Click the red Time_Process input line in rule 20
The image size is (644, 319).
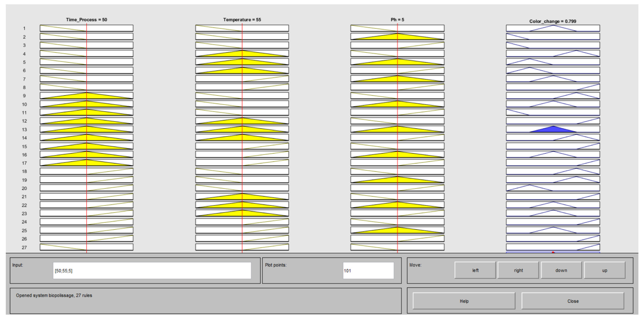pos(87,188)
